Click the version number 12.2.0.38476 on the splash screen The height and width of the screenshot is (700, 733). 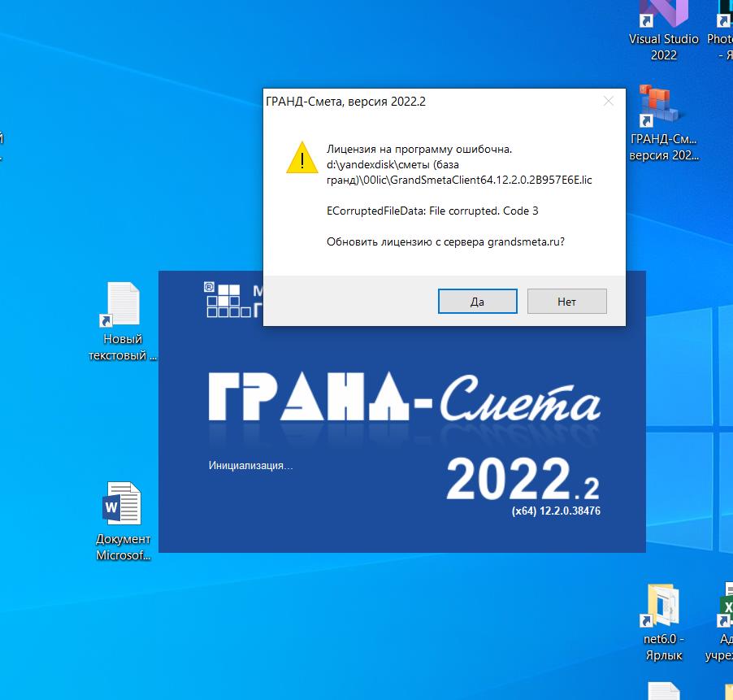pos(570,511)
